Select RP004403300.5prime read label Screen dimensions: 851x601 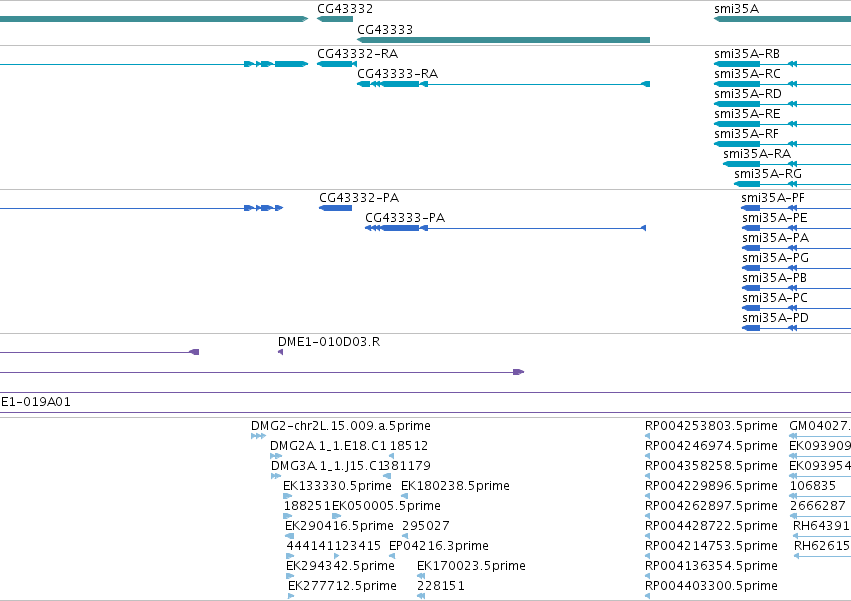(711, 586)
